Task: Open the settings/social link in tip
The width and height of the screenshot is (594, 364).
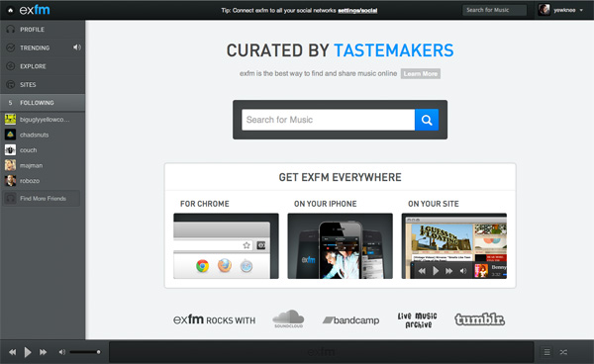Action: coord(357,11)
